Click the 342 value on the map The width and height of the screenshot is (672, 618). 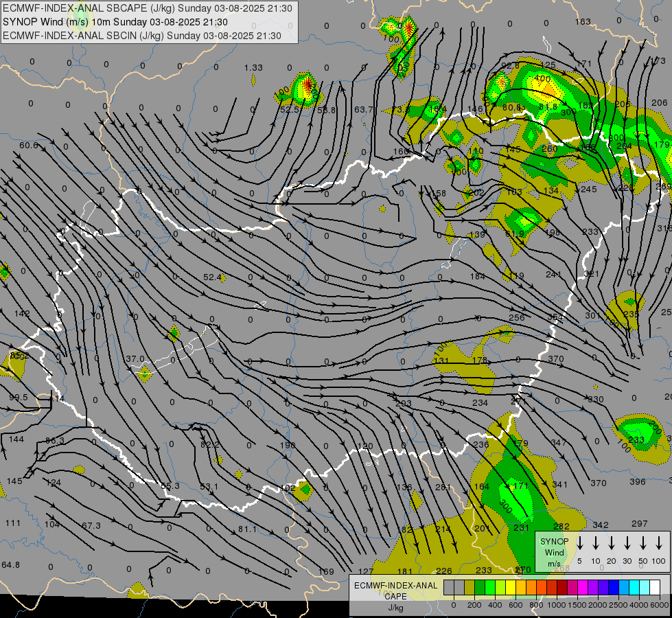coord(601,525)
